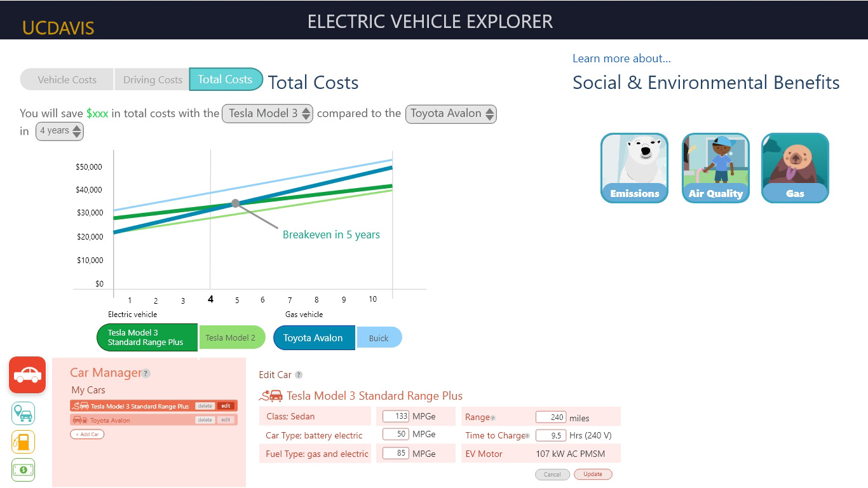This screenshot has height=488, width=868.
Task: Click the Range help icon
Action: (x=493, y=418)
